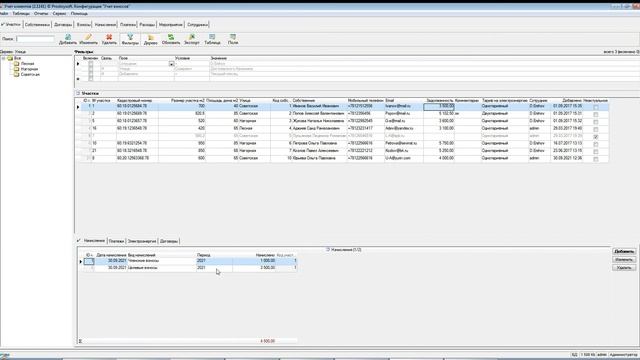Click the 5 750,00 debt cell

click(x=439, y=143)
